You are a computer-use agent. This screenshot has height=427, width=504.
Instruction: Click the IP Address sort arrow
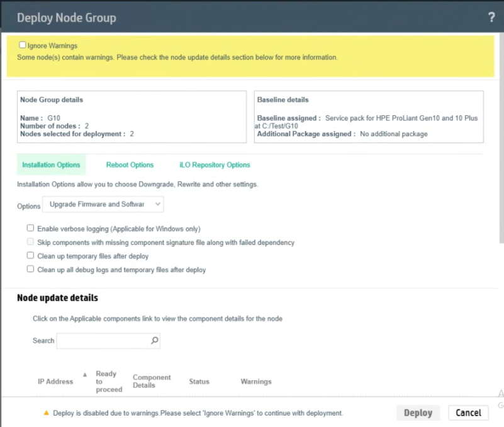85,375
